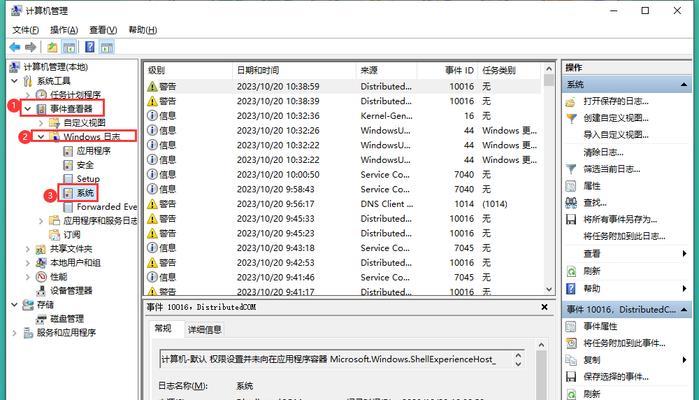The width and height of the screenshot is (699, 400).
Task: Click event list scrollbar down arrow
Action: click(549, 289)
